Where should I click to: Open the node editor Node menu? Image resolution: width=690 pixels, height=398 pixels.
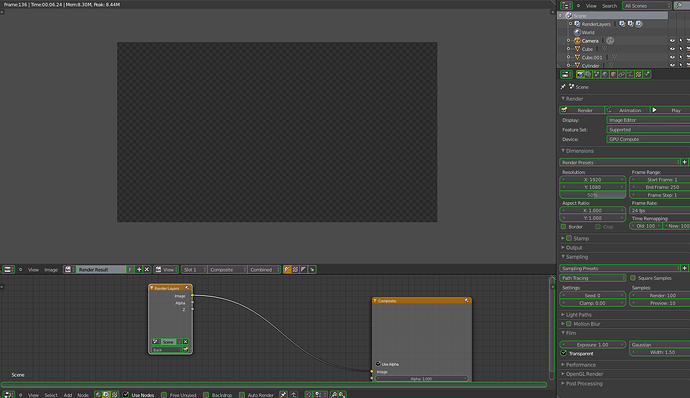click(83, 395)
